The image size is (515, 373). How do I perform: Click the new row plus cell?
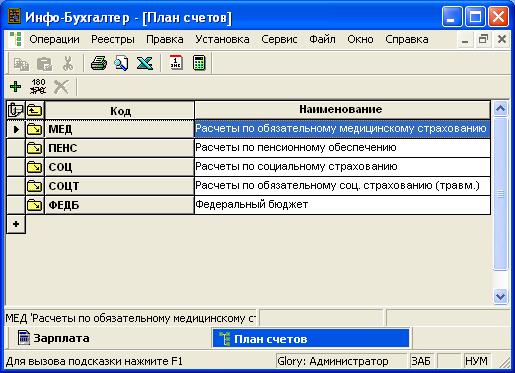[x=16, y=224]
